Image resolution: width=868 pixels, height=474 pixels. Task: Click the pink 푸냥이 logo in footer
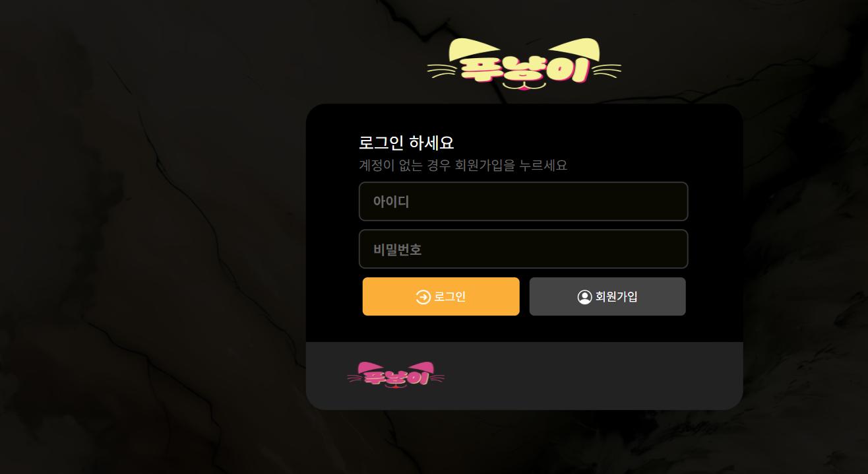pyautogui.click(x=396, y=374)
